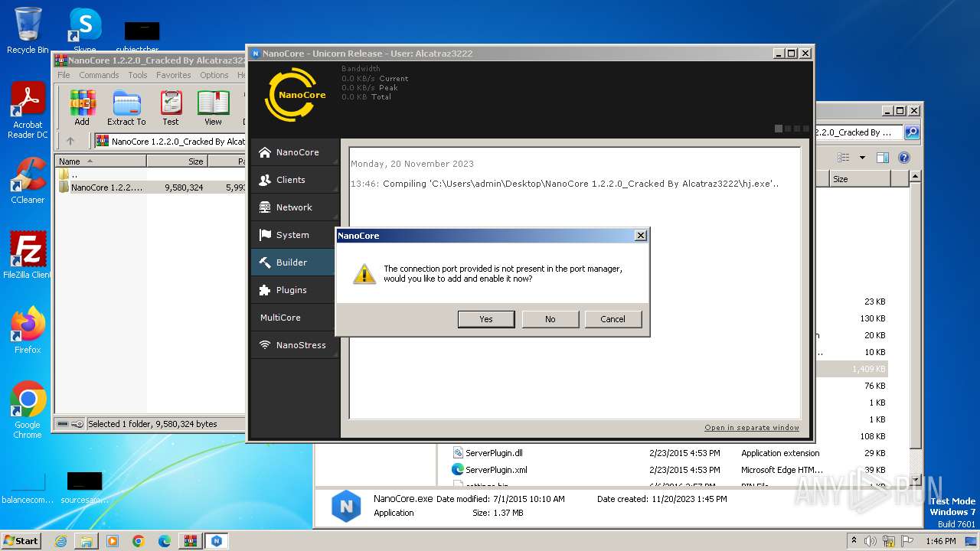The image size is (980, 551).
Task: Click the warning icon in the dialog
Action: click(364, 274)
